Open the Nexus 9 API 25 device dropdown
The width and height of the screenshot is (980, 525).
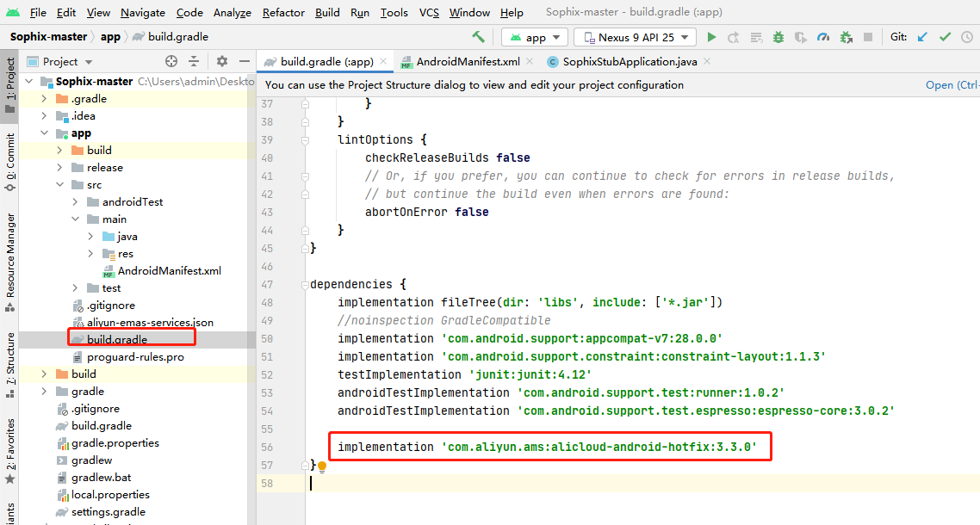635,38
